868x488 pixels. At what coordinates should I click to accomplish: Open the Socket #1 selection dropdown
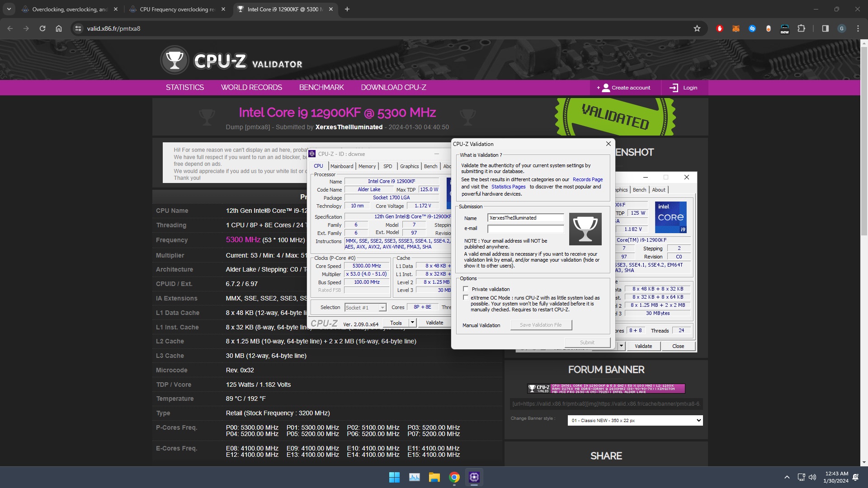pos(365,308)
